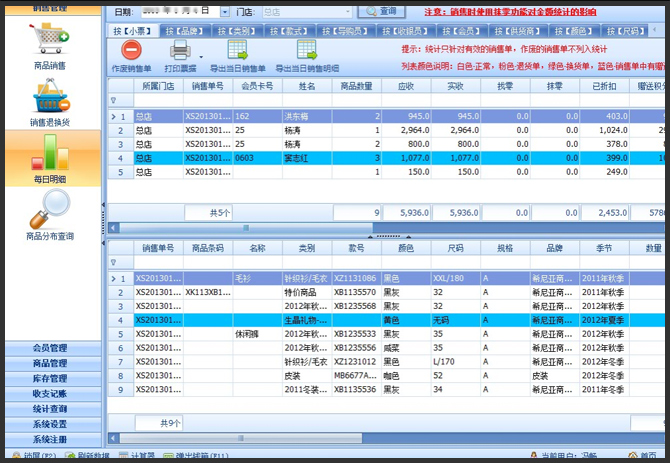Switch to the 按【颜色】 tab
Viewport: 670px width, 463px height.
coord(574,31)
